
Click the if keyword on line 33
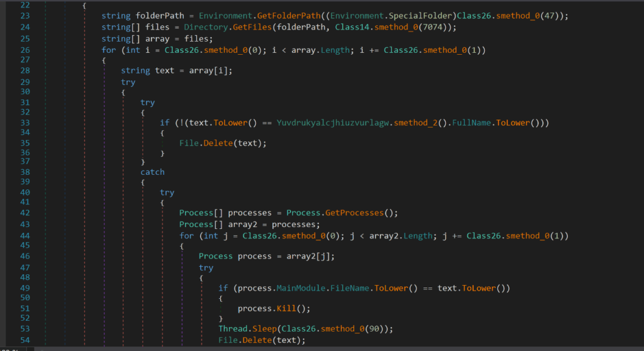point(165,123)
